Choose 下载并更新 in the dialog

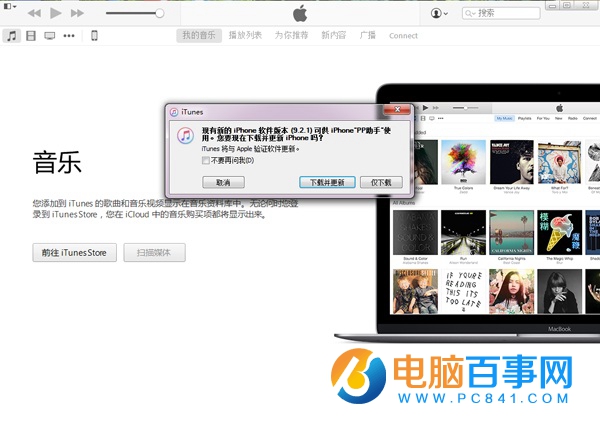pyautogui.click(x=327, y=182)
